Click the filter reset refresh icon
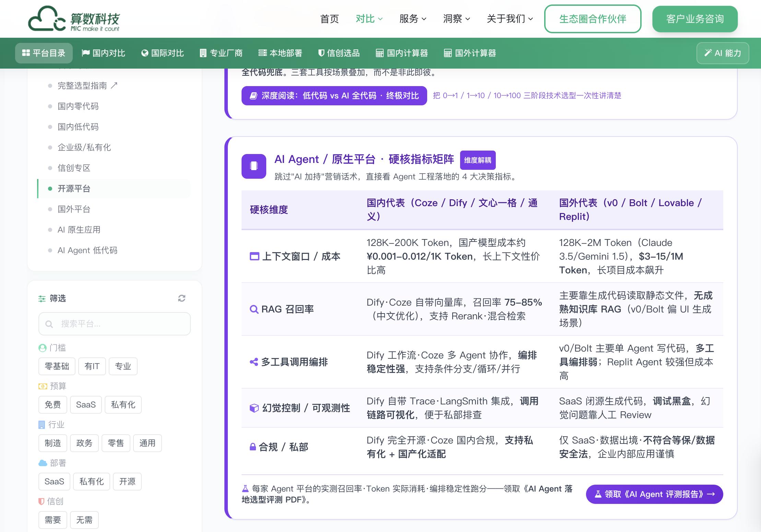Image resolution: width=761 pixels, height=532 pixels. [x=182, y=298]
